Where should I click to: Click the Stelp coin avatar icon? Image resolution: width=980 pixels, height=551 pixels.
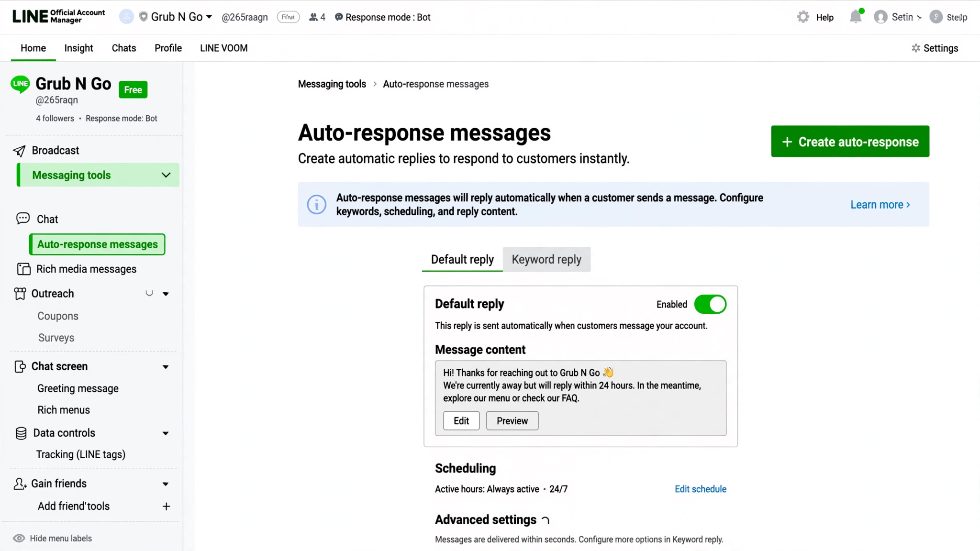936,17
